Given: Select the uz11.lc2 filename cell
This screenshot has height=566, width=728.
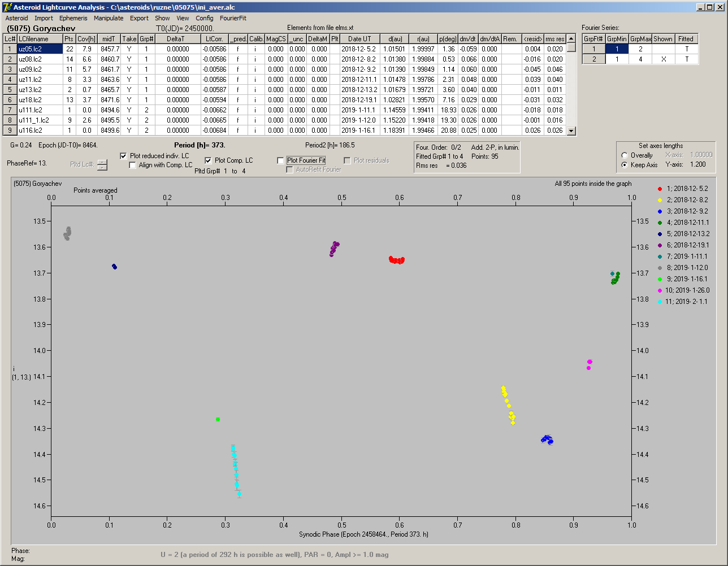Looking at the screenshot, I should [x=40, y=80].
